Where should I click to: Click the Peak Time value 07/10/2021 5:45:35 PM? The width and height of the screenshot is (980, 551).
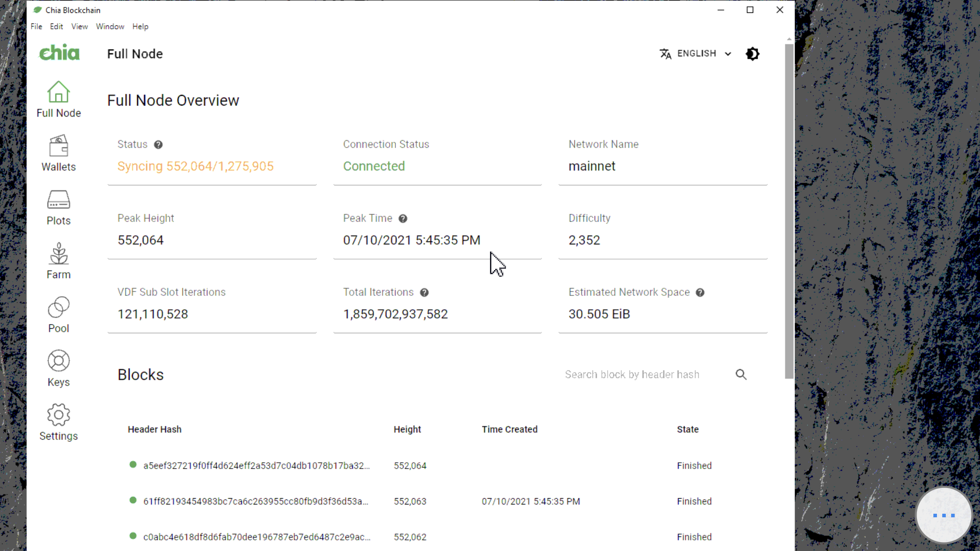[411, 240]
